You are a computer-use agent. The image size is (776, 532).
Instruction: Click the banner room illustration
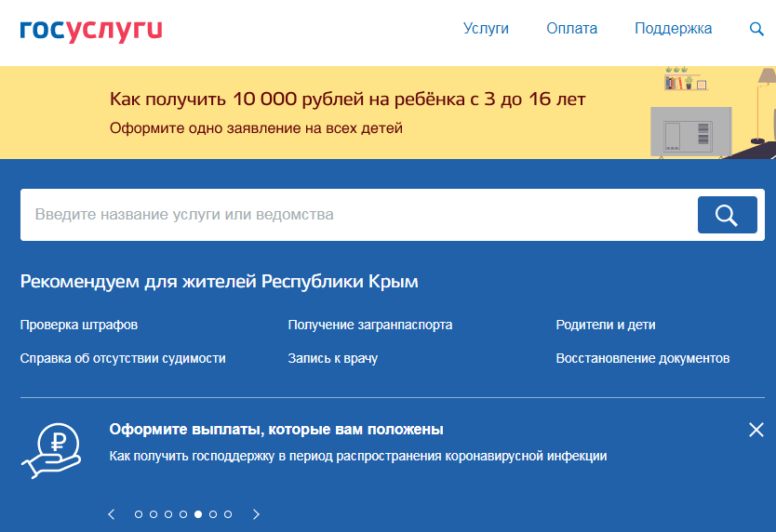(713, 113)
